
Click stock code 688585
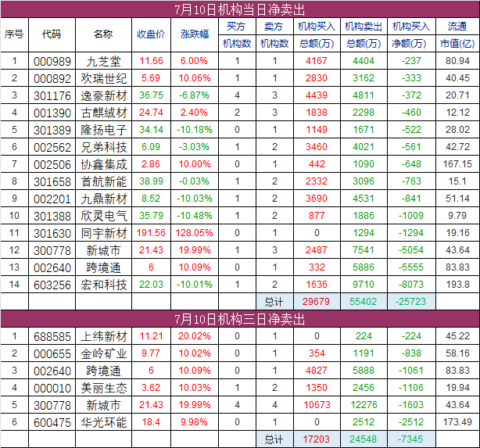point(52,337)
